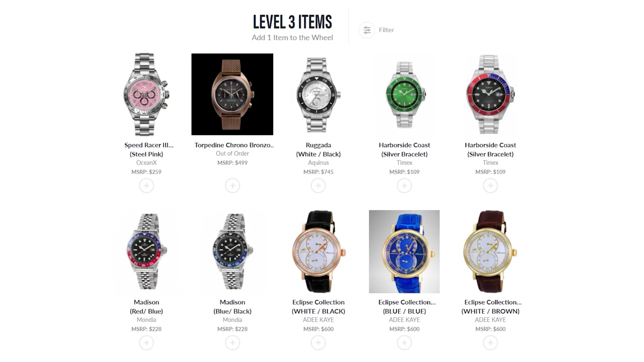Click plus under green Harborside Coast watch

click(x=404, y=186)
